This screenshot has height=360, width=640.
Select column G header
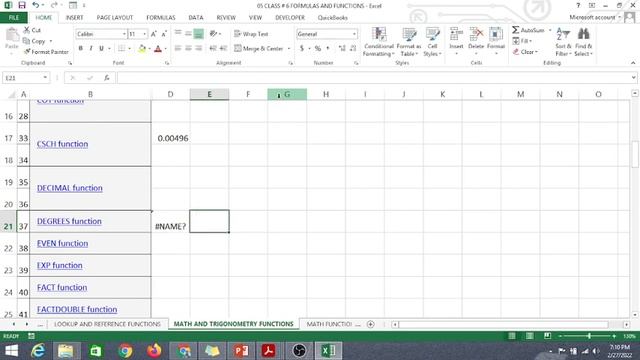coord(287,94)
